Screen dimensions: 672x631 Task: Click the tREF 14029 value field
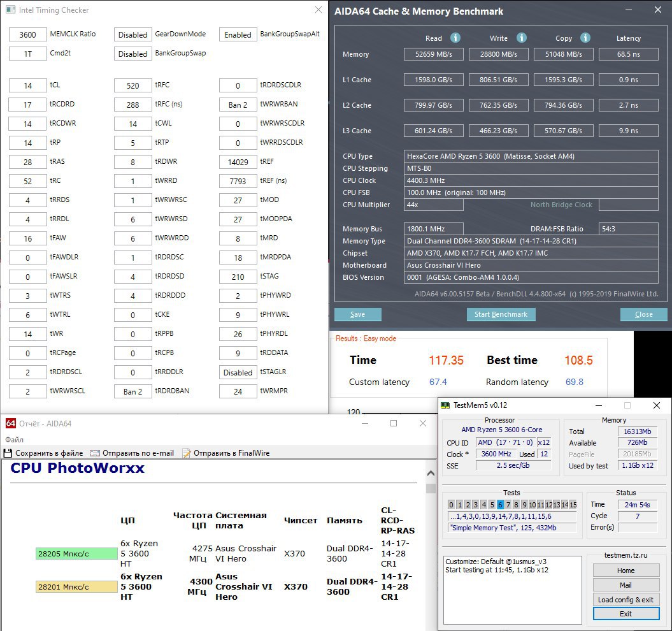point(238,162)
